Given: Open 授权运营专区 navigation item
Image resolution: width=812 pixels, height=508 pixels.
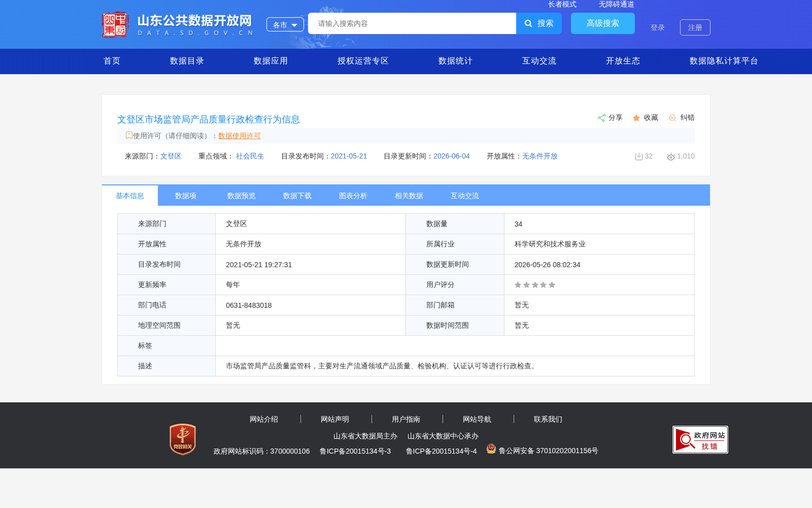Looking at the screenshot, I should (363, 61).
